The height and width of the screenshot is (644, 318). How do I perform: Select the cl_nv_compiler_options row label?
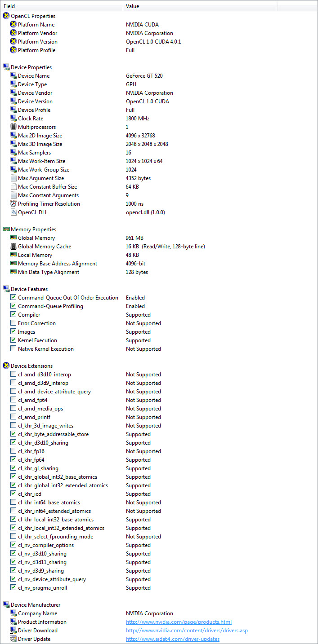click(x=46, y=545)
